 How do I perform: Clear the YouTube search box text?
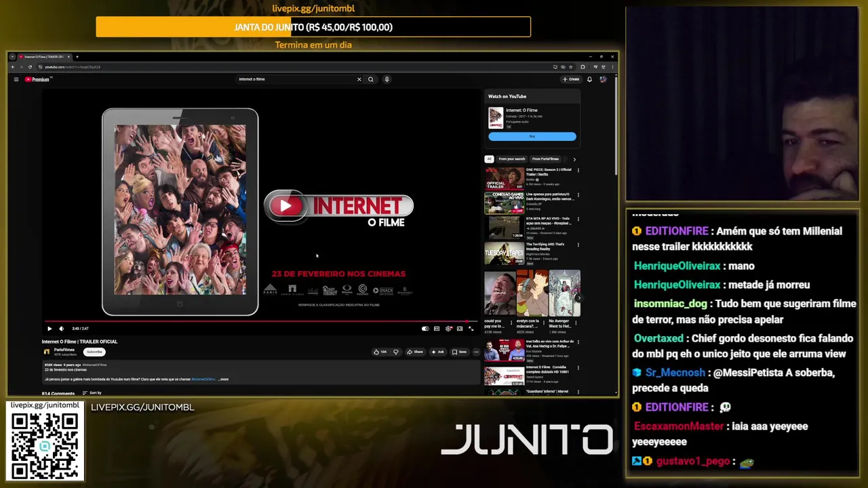(x=359, y=79)
